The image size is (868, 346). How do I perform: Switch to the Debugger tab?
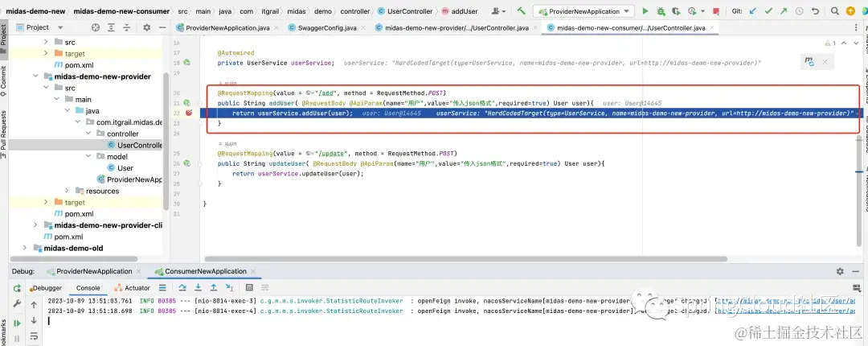pyautogui.click(x=44, y=288)
